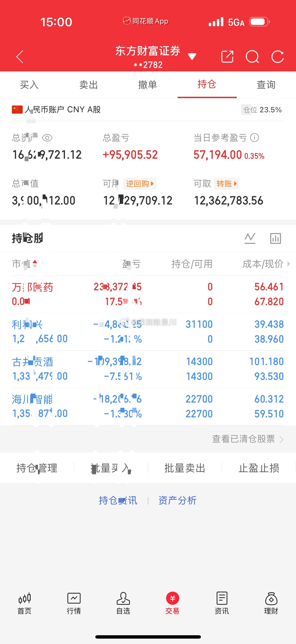Tap the 人民币账户 CNY A股 label
The width and height of the screenshot is (296, 644).
pos(63,110)
